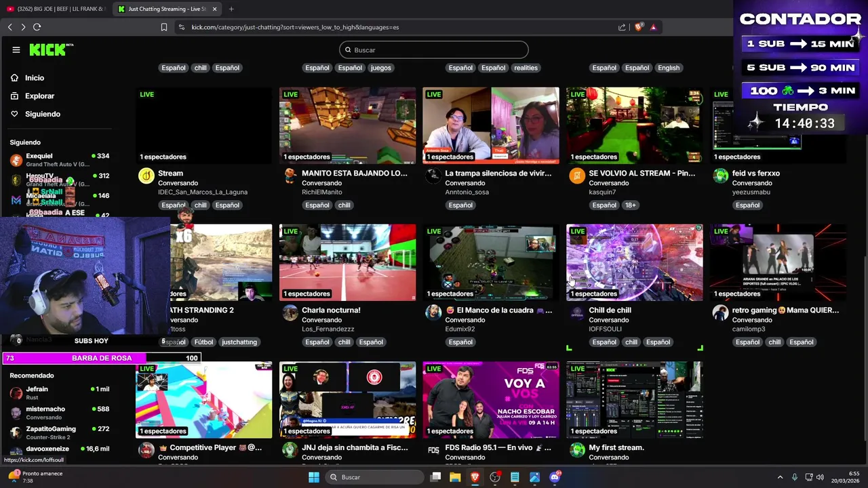Viewport: 868px width, 488px height.
Task: Open volume control in system tray
Action: [x=820, y=477]
